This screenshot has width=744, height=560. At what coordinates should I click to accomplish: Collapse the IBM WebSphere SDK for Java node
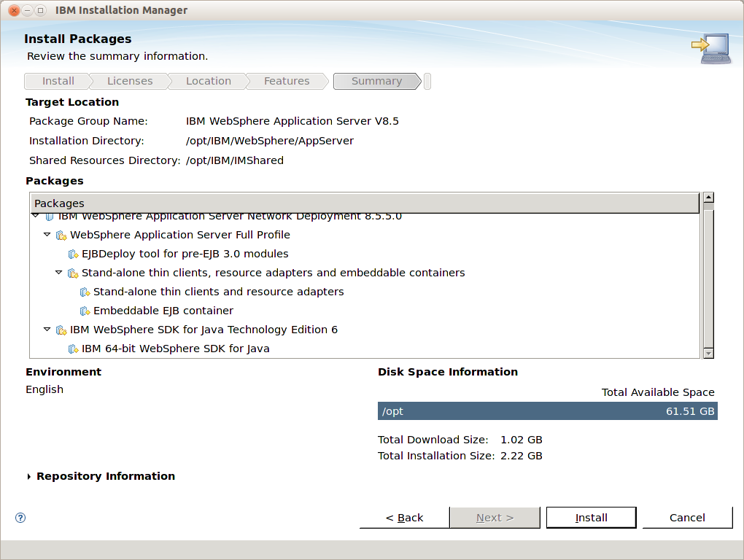click(x=47, y=329)
